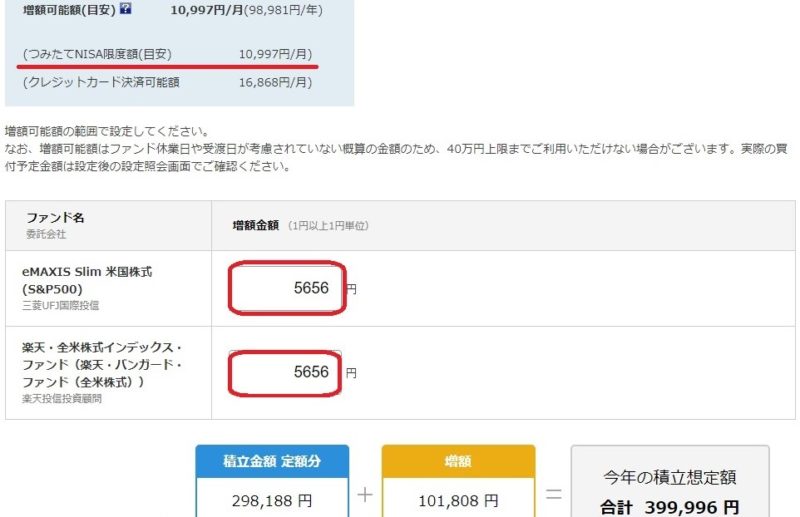
Task: Click 三菱UFJ国際投信 company name
Action: [x=61, y=305]
